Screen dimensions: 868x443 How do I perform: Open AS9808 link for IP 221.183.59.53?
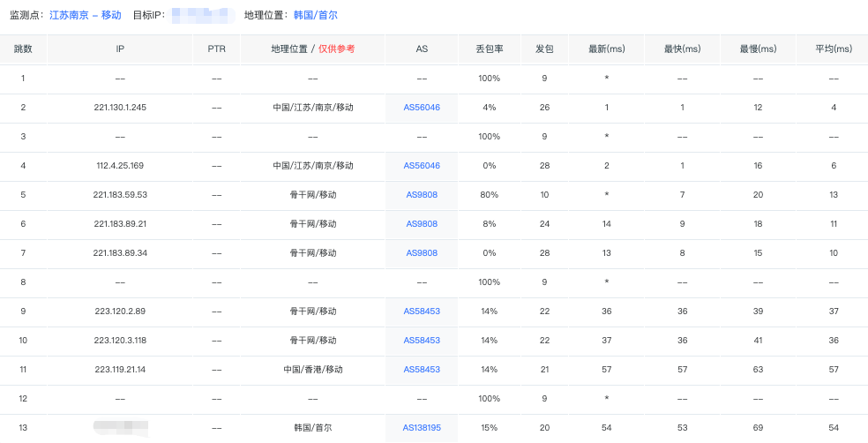pyautogui.click(x=422, y=194)
